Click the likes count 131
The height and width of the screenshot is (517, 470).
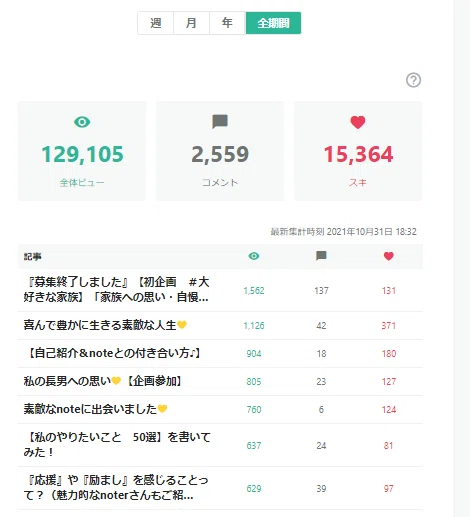[x=389, y=291]
